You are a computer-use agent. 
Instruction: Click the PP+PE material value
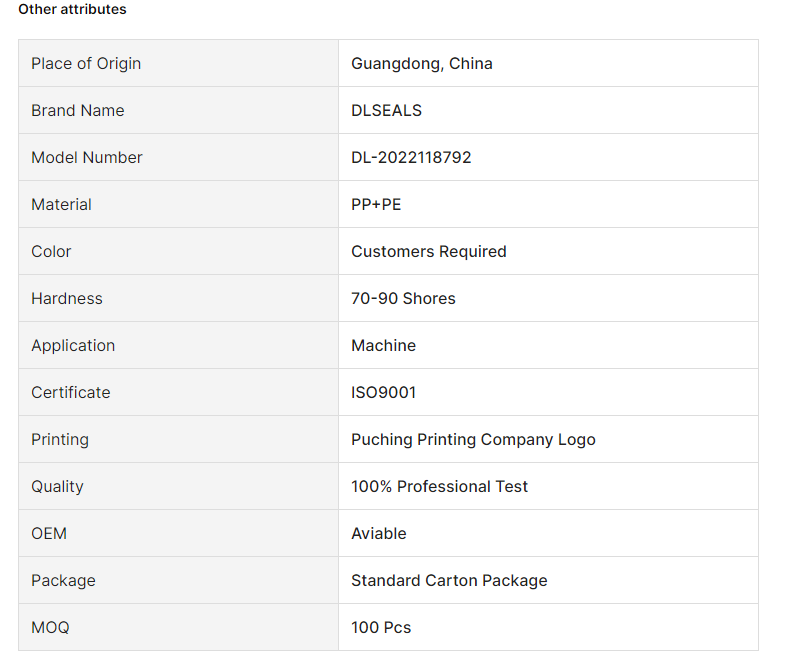(376, 204)
